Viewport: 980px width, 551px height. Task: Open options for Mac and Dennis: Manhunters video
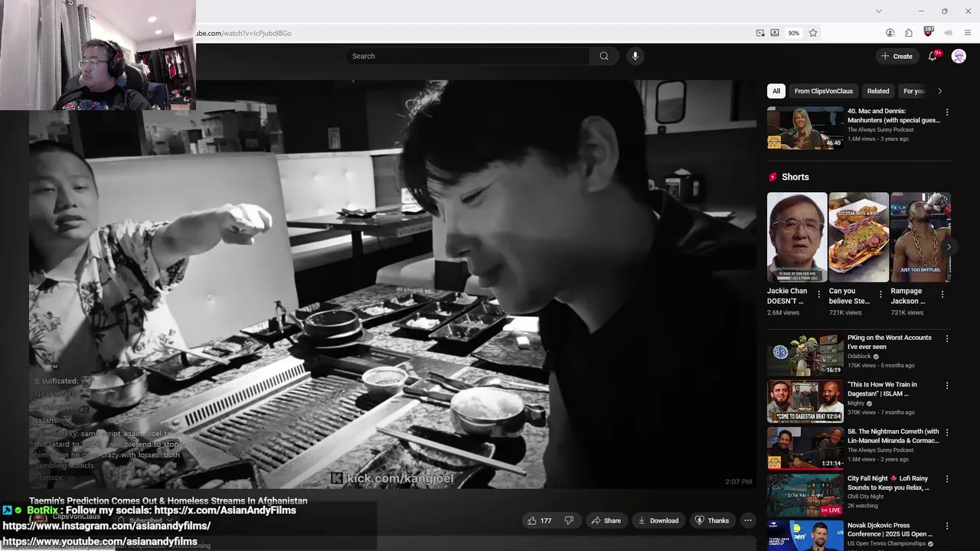pos(947,112)
